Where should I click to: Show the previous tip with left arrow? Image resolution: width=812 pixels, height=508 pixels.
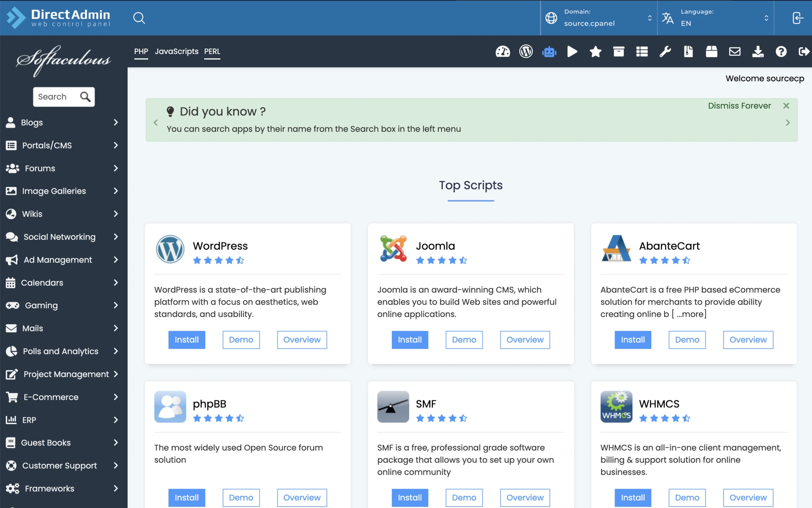point(156,123)
